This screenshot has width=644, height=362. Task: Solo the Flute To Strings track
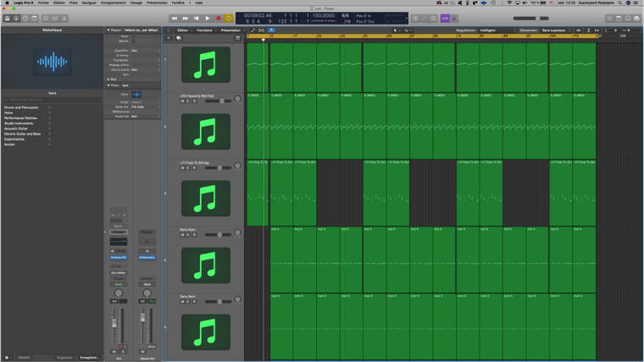[187, 168]
